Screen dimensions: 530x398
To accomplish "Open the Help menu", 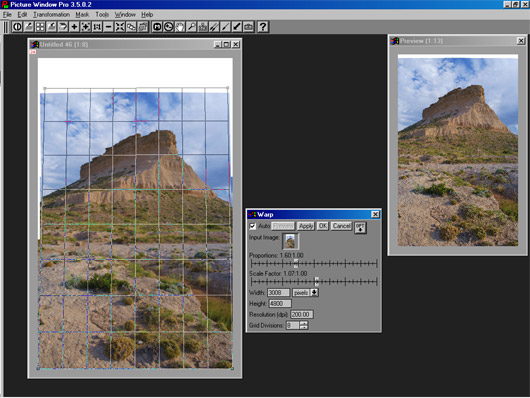I will 147,15.
